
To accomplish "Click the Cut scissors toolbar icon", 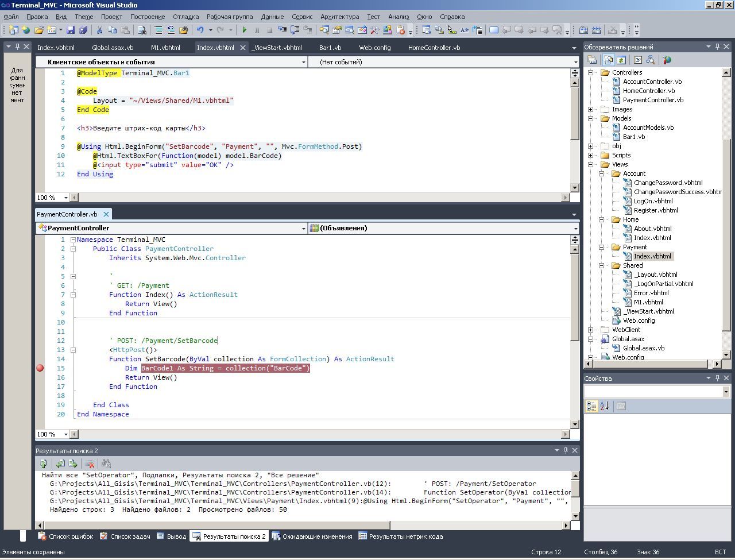I will (x=99, y=30).
